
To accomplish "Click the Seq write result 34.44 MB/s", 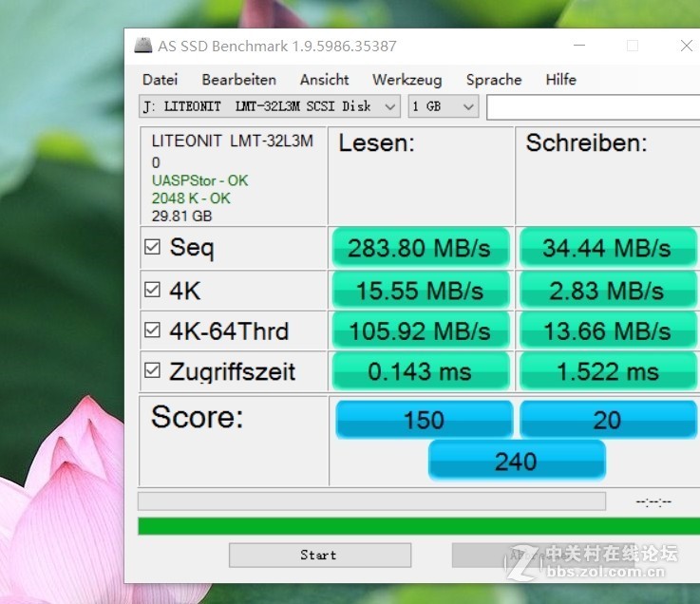I will [x=608, y=248].
